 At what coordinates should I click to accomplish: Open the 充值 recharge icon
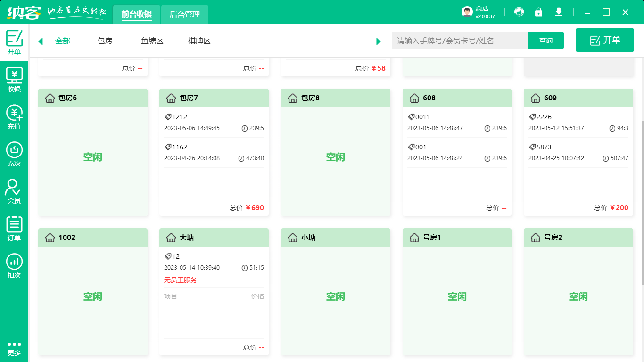(14, 117)
